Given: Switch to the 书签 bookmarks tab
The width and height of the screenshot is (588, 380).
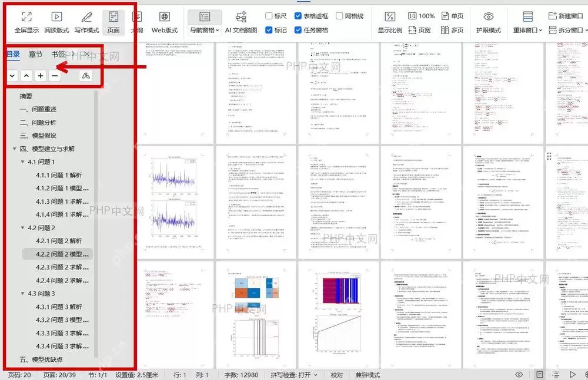Looking at the screenshot, I should 58,55.
